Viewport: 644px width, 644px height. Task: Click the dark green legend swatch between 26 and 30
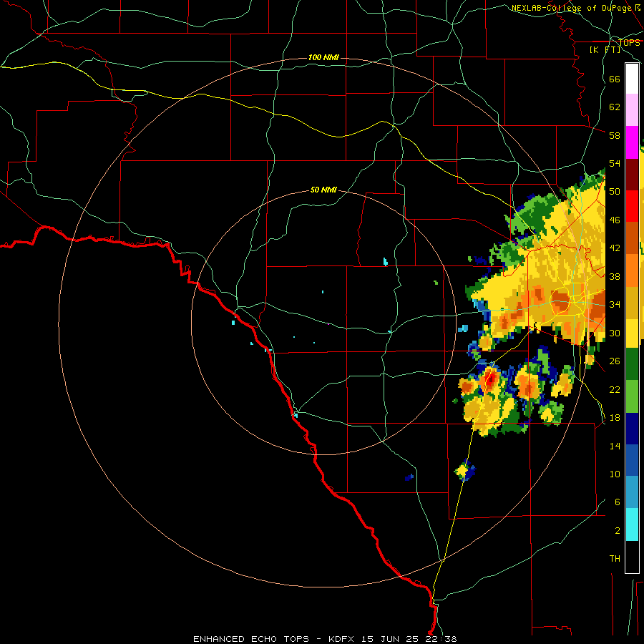tap(632, 364)
